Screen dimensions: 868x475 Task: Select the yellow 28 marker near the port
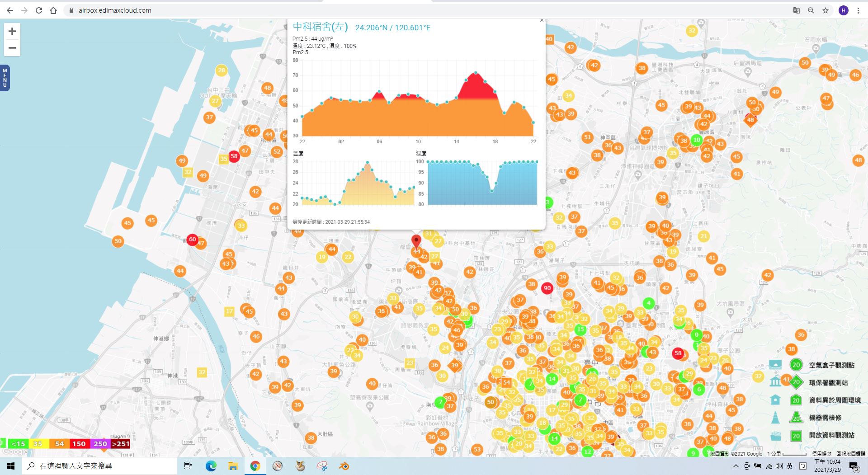(x=222, y=70)
